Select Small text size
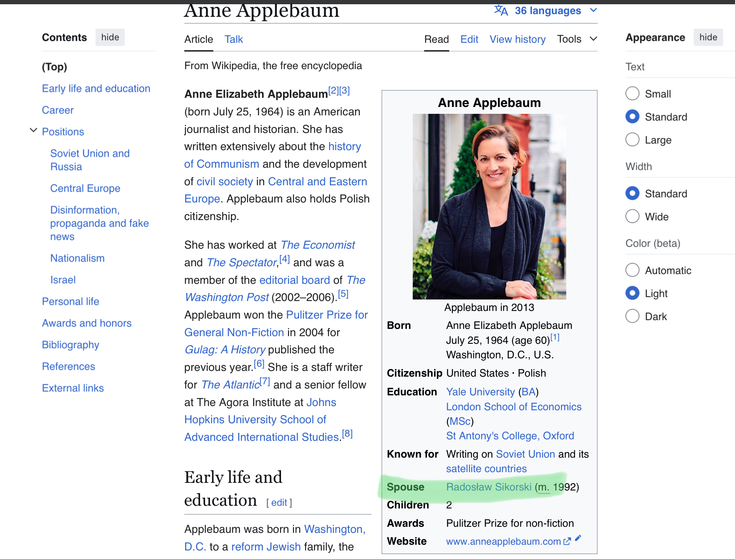Image resolution: width=735 pixels, height=560 pixels. 632,94
